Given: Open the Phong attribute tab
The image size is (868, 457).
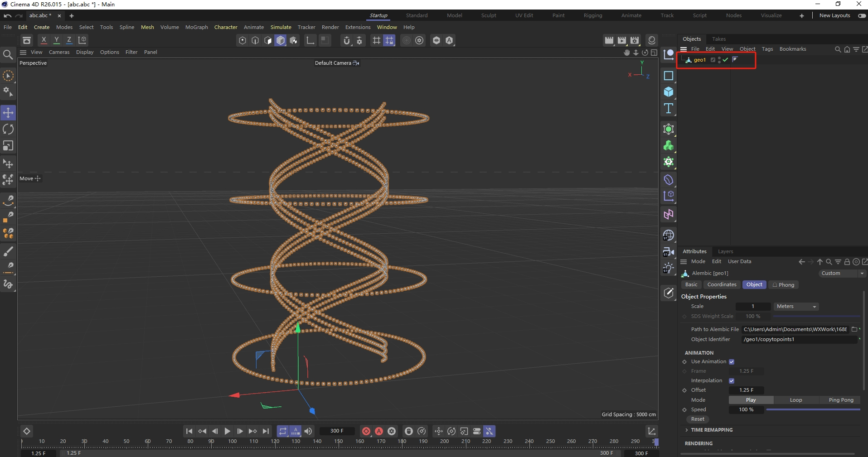Looking at the screenshot, I should click(783, 285).
